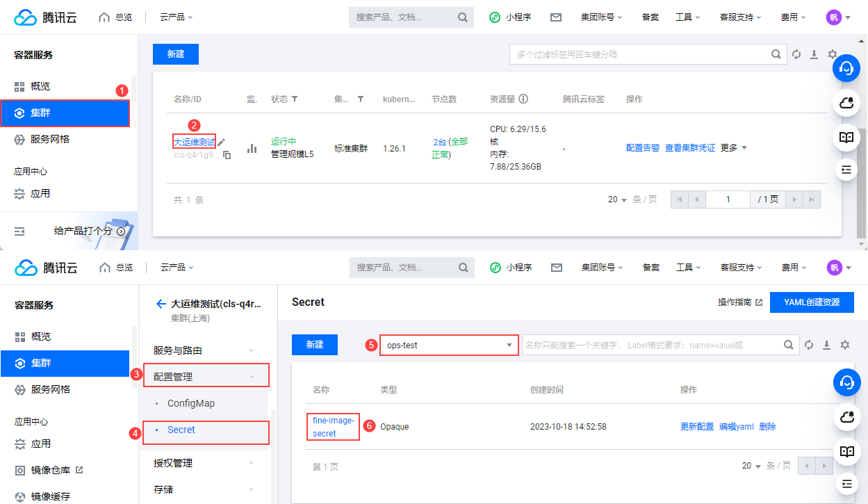This screenshot has height=504, width=868.
Task: Click the refresh icon on the Secret page
Action: pyautogui.click(x=809, y=345)
